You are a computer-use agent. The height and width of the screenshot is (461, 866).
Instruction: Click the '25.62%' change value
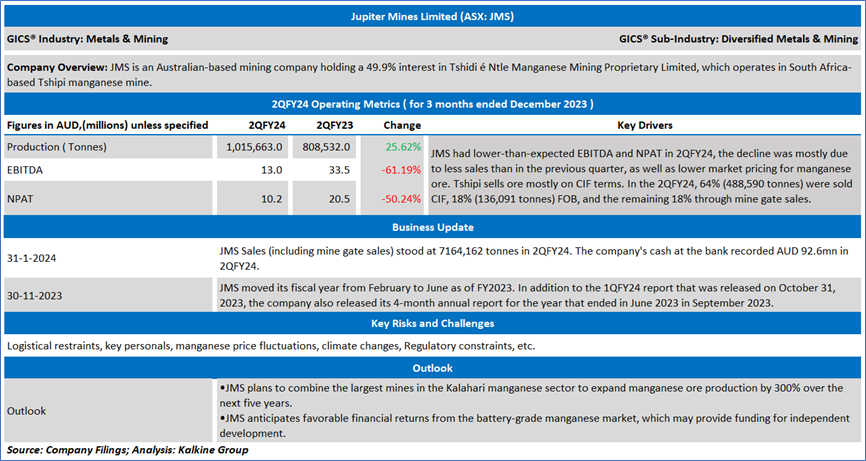coord(404,147)
